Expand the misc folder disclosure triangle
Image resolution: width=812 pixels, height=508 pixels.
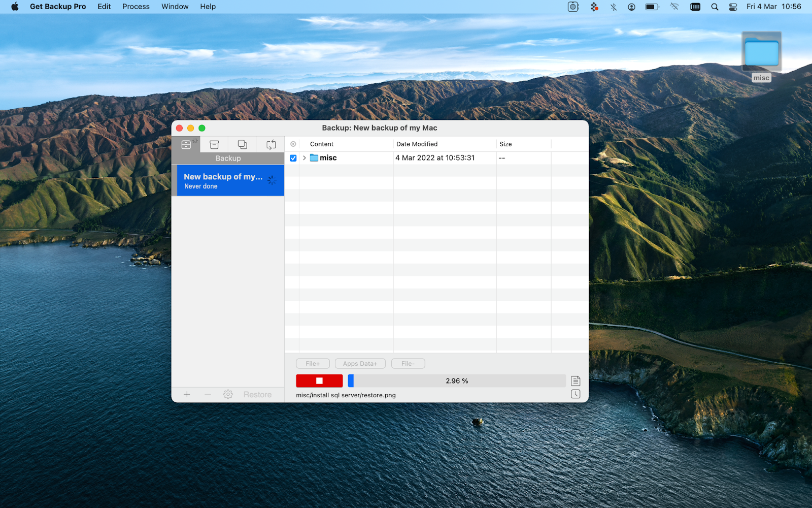click(x=304, y=158)
